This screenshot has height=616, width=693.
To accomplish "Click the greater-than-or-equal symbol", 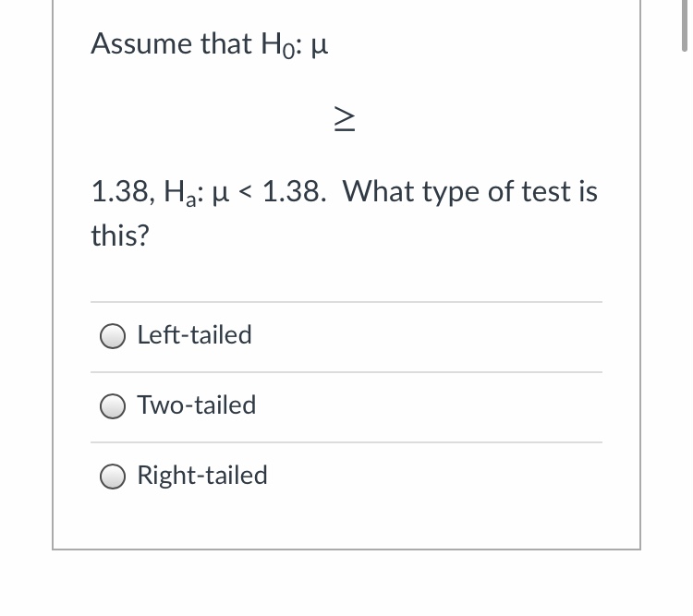I will 341,120.
